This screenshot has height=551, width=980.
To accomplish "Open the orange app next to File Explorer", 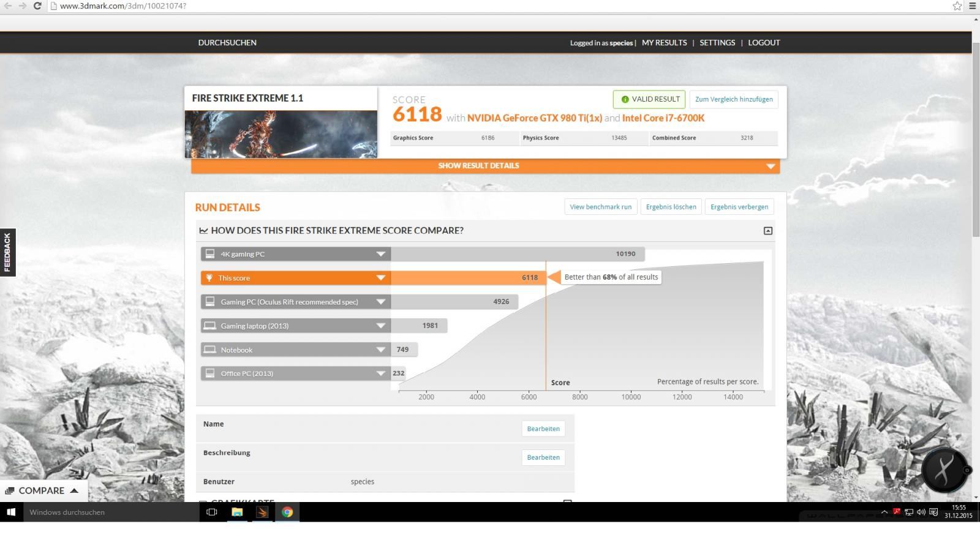I will pyautogui.click(x=262, y=512).
